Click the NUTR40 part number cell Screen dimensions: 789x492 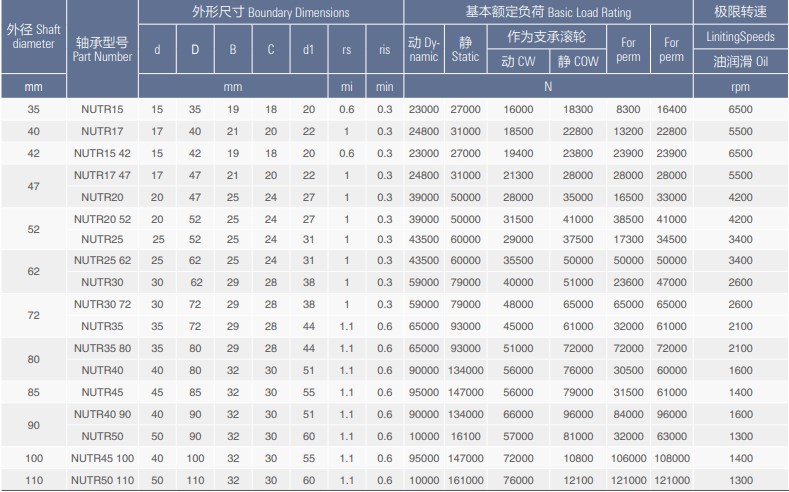coord(102,370)
